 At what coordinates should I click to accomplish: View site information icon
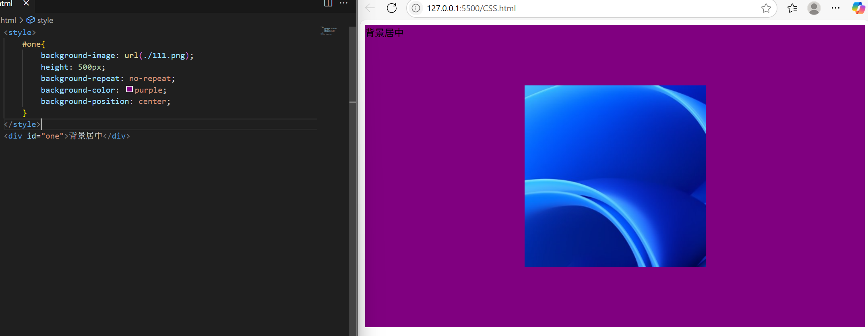click(416, 8)
